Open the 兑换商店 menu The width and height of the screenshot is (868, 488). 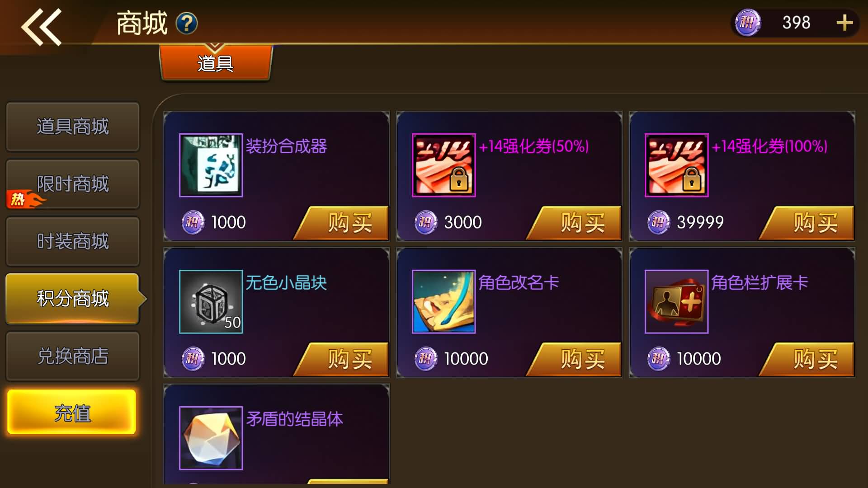73,356
